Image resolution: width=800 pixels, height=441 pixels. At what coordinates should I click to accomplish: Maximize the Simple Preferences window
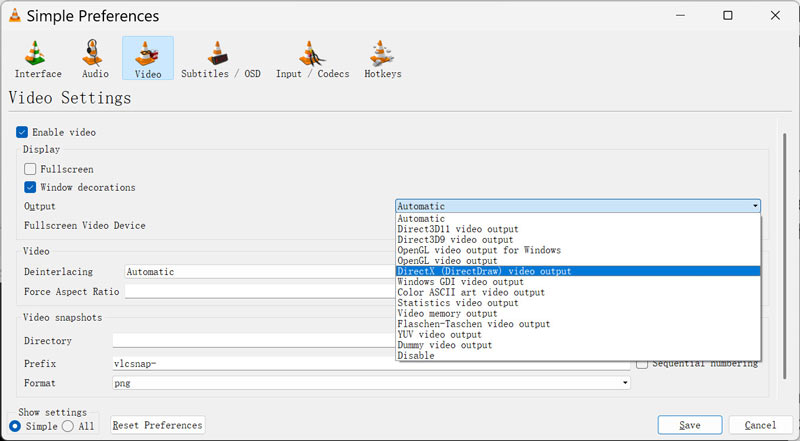point(728,15)
